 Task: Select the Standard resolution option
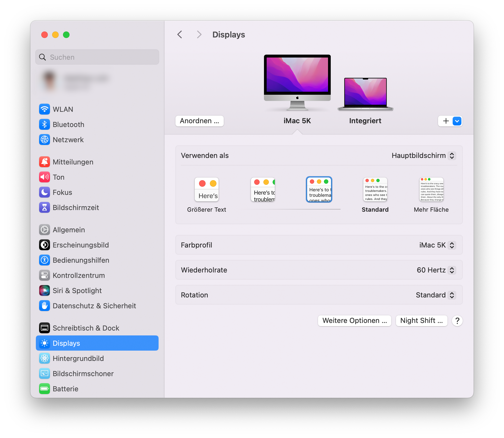coord(375,195)
